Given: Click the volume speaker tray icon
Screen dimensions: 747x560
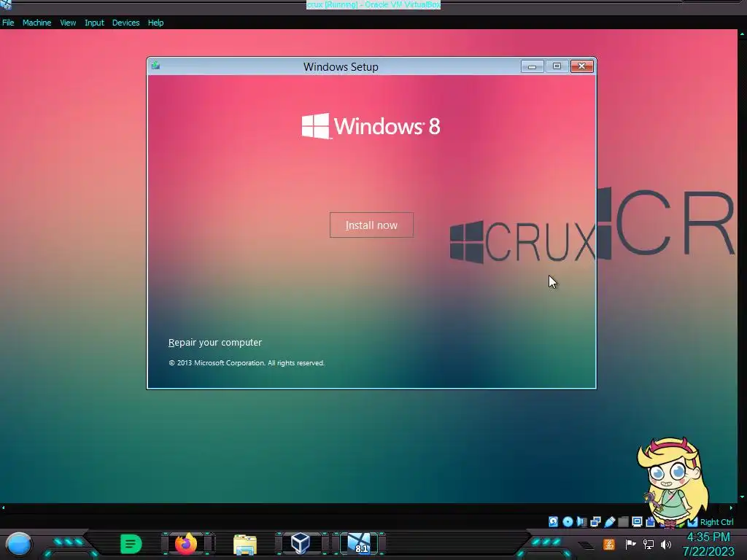Looking at the screenshot, I should point(665,544).
